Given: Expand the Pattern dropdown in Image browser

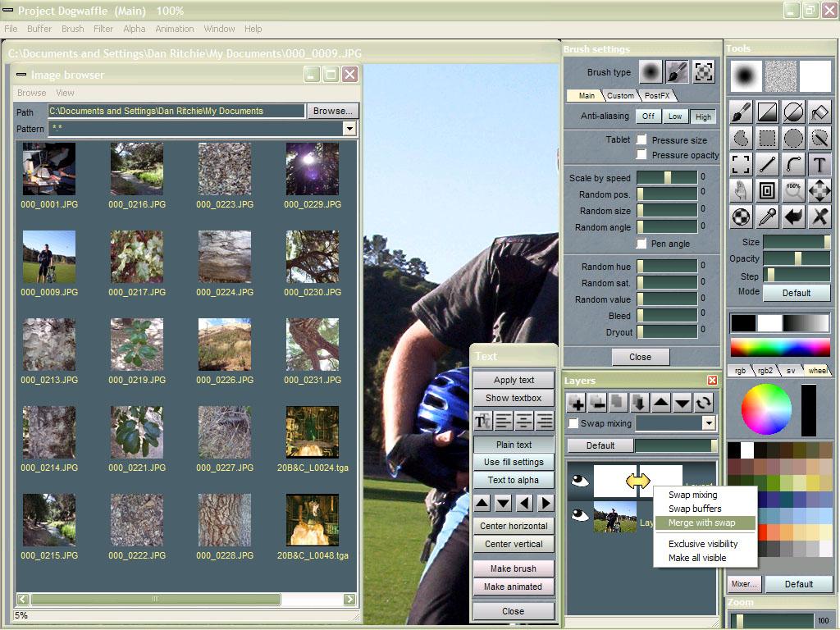Looking at the screenshot, I should [349, 129].
